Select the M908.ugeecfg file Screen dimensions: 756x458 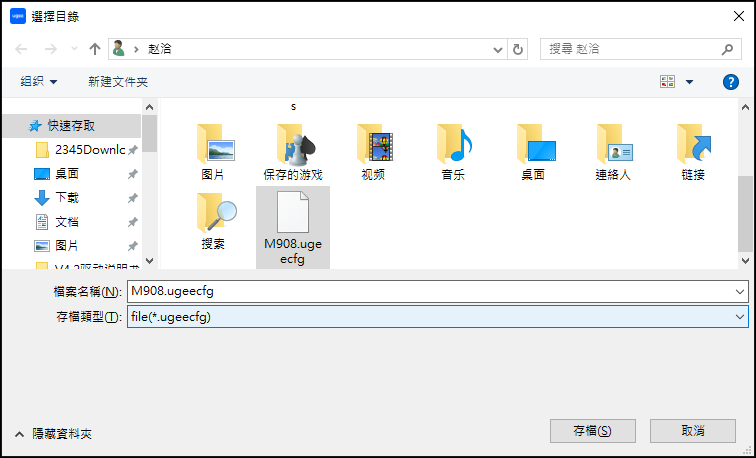pyautogui.click(x=292, y=226)
